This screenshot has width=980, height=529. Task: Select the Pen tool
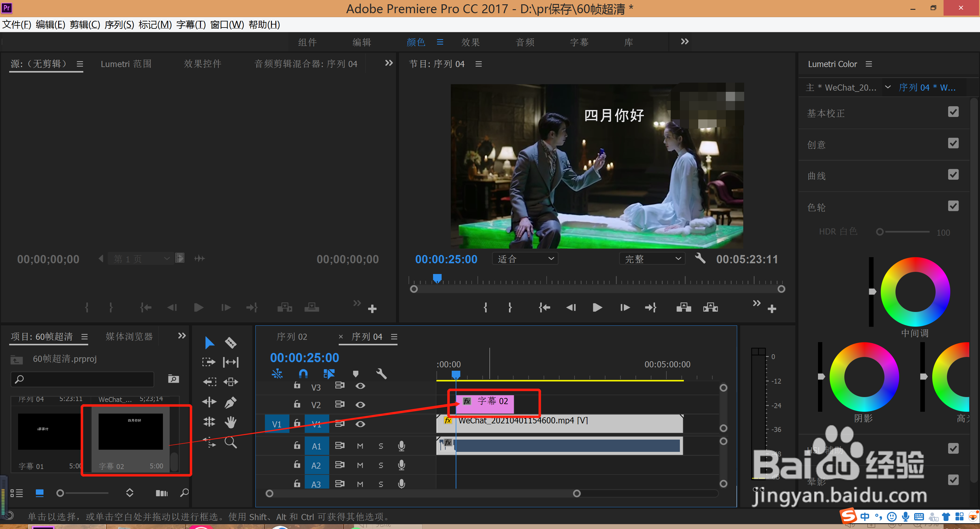click(231, 402)
